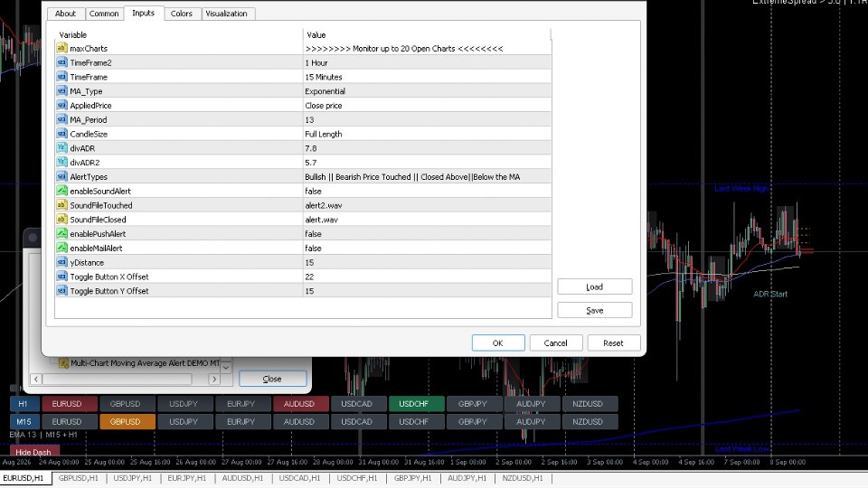Click the Cancel button
This screenshot has width=868, height=488.
556,343
